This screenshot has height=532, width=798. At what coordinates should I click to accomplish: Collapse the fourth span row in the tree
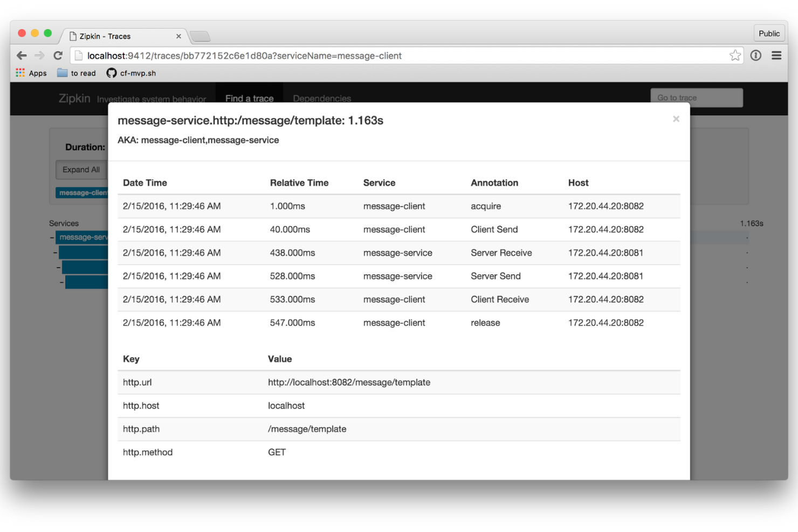click(x=61, y=281)
